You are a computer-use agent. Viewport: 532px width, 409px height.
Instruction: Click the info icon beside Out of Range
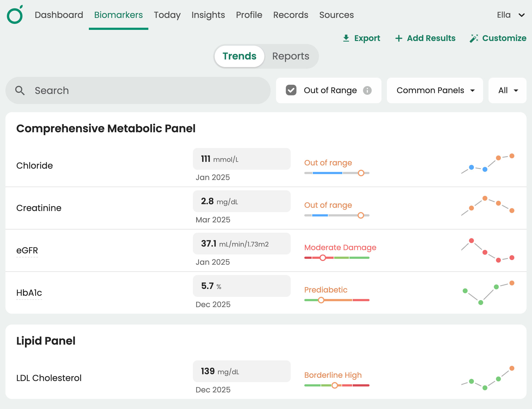(367, 90)
